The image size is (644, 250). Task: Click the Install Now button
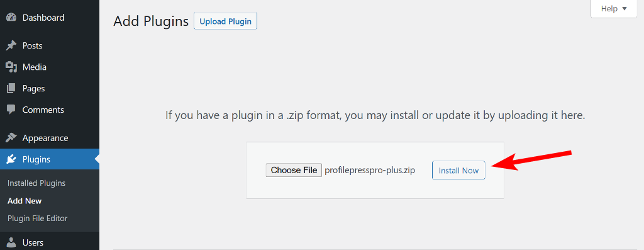pyautogui.click(x=458, y=170)
